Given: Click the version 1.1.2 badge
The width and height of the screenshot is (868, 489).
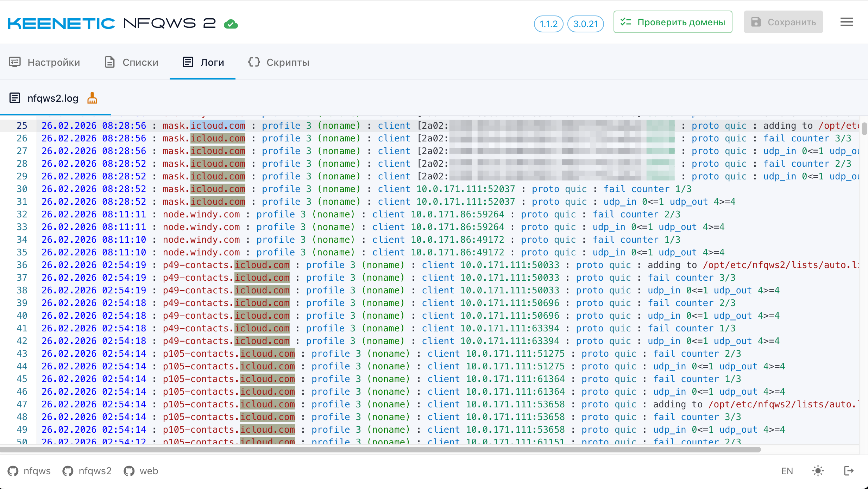Looking at the screenshot, I should click(548, 24).
